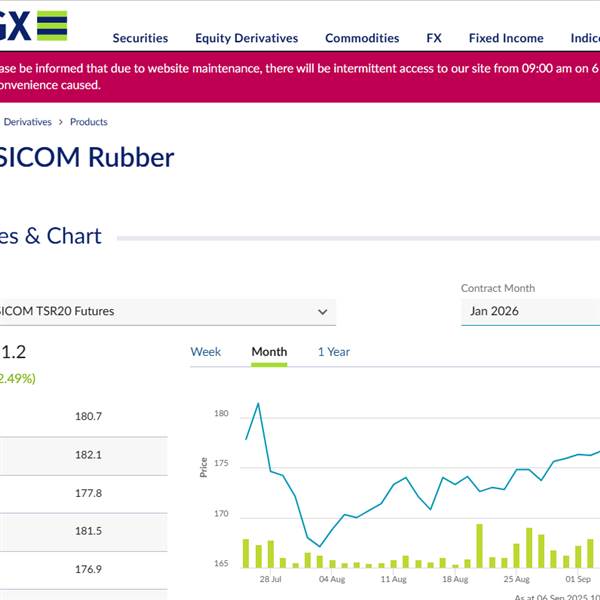The width and height of the screenshot is (600, 600).
Task: Go to Products breadcrumb link
Action: [x=88, y=122]
